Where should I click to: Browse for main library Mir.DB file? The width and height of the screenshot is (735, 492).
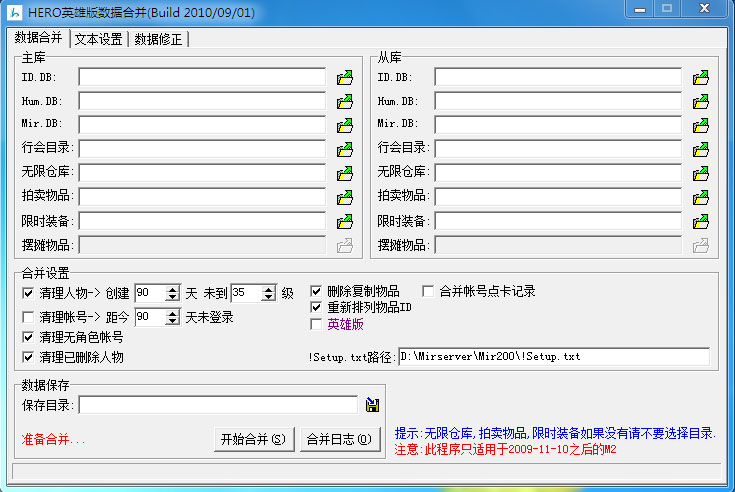345,125
